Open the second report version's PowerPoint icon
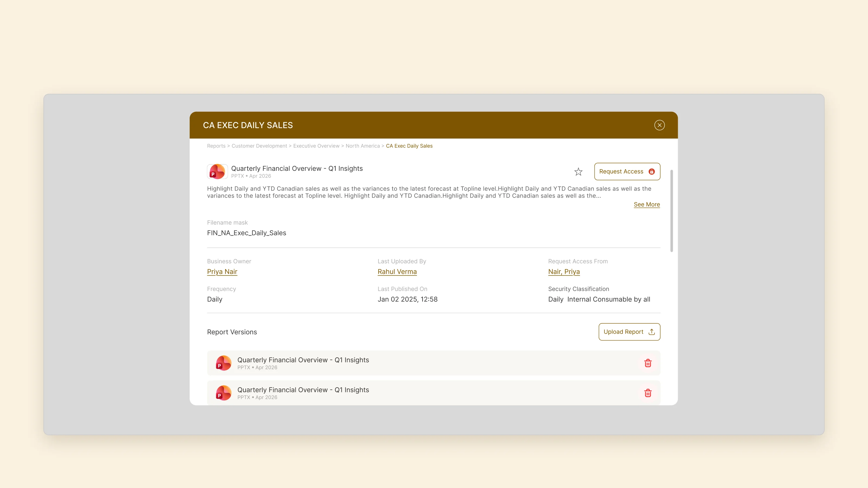Image resolution: width=868 pixels, height=488 pixels. coord(224,393)
